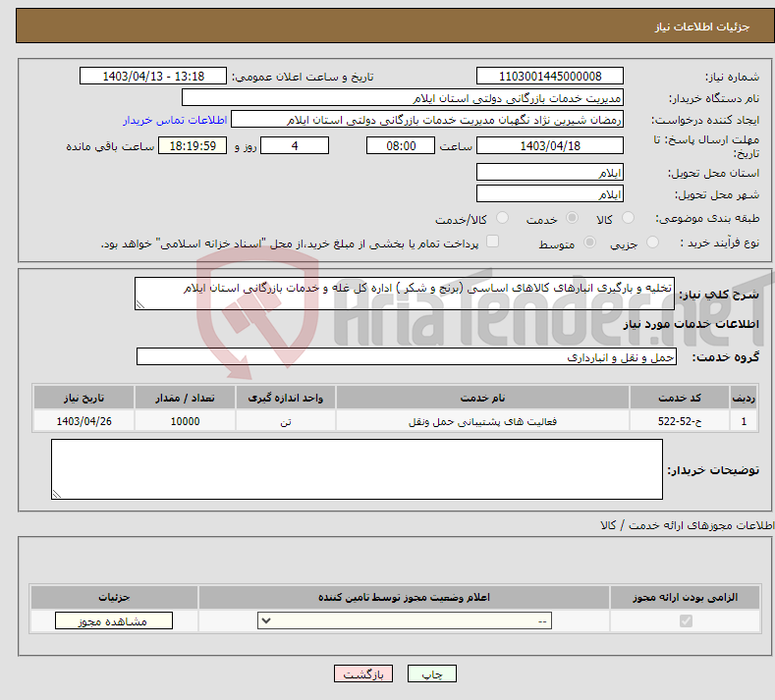Toggle the Islamic treasury payment checkbox
The image size is (775, 700).
tap(493, 242)
